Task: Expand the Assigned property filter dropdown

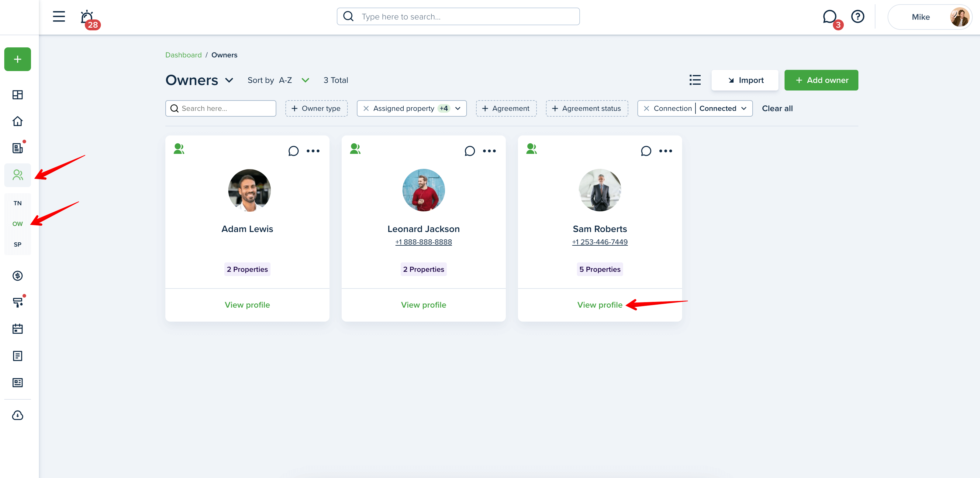Action: point(458,108)
